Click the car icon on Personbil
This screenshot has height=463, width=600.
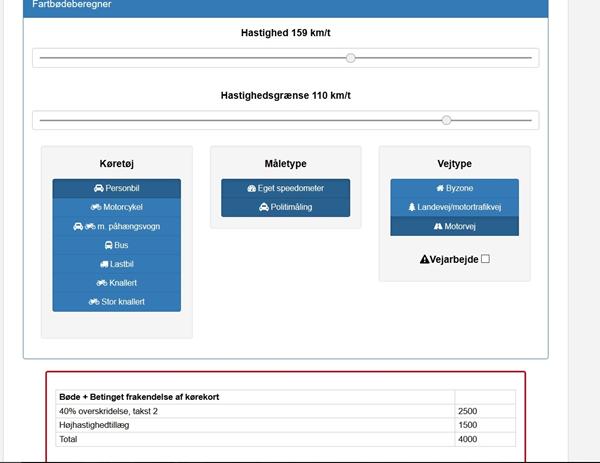coord(98,188)
